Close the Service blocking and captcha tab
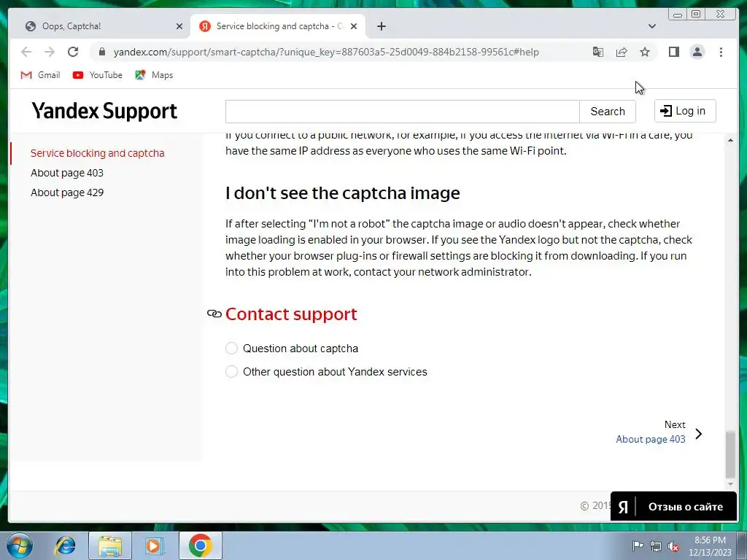The image size is (747, 560). click(x=354, y=26)
